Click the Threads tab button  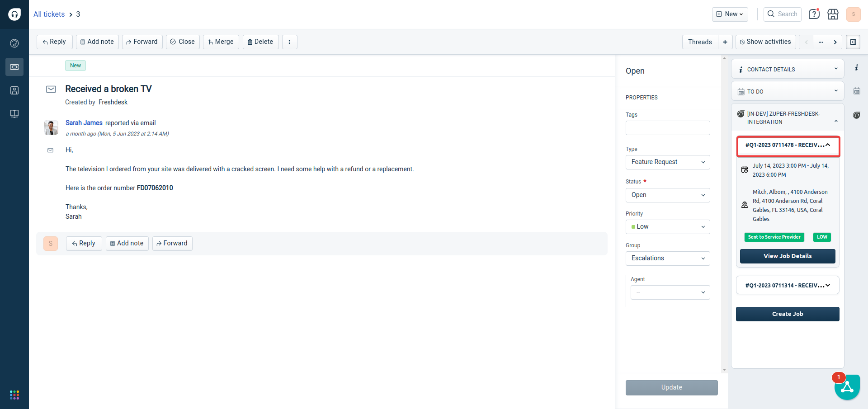pos(700,42)
